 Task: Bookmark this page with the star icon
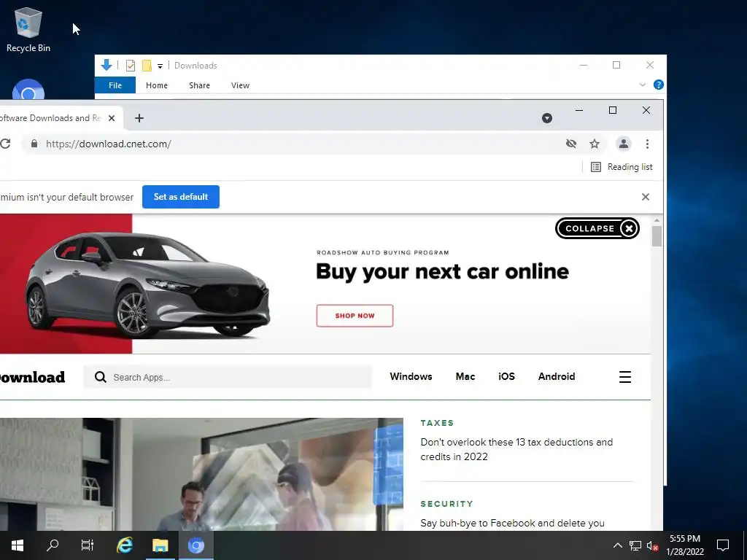(594, 144)
